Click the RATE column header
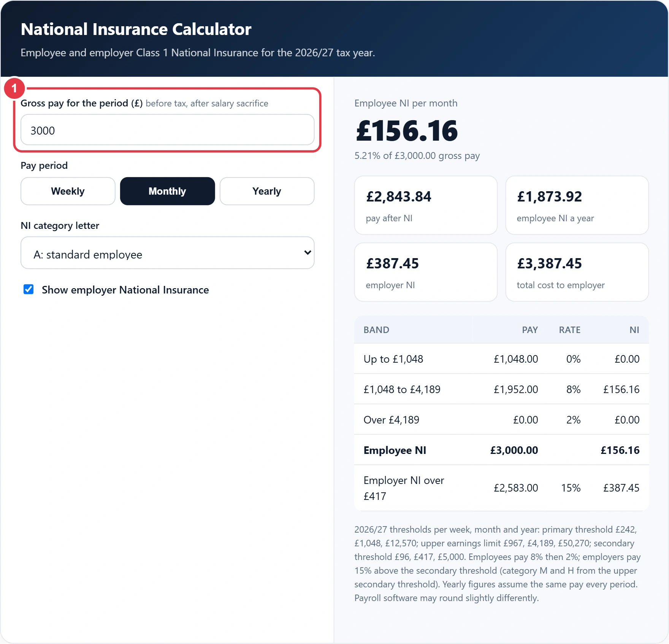 pos(569,330)
